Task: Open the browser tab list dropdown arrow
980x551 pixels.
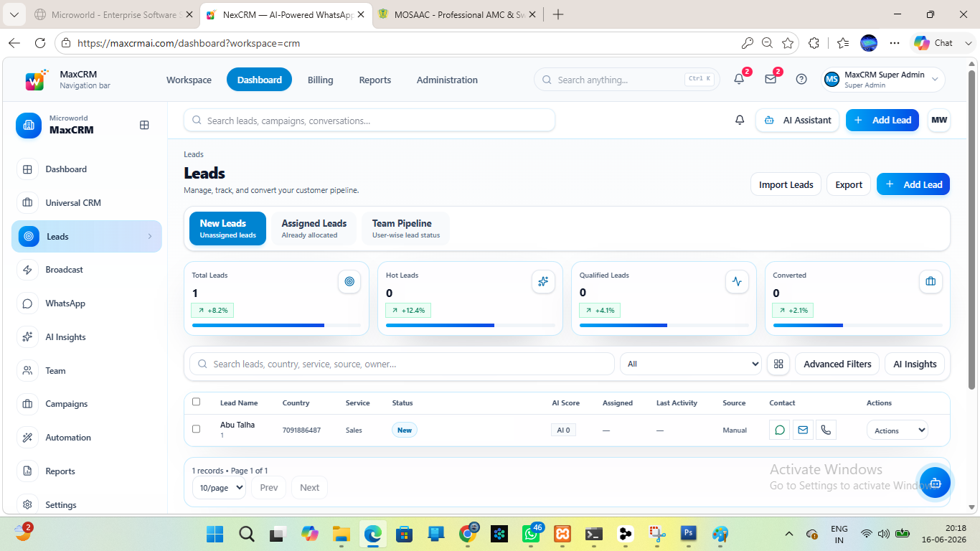Action: pos(14,14)
